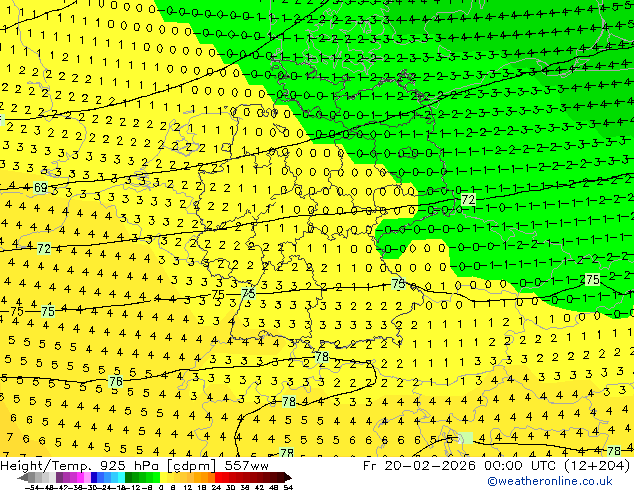
Task: Click the map title 'Height/Temp. 925 hPa [cdpm] 557ww'
Action: [134, 465]
